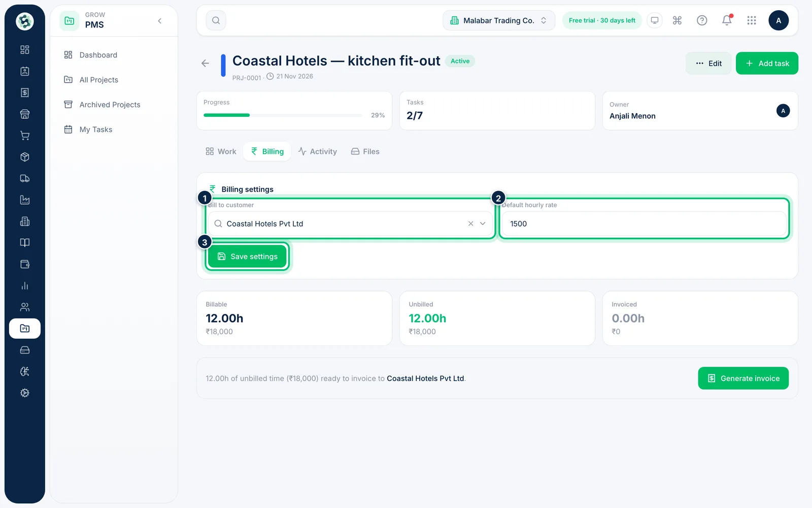Clear the Coastal Hotels Pvt Ltd customer selection
The width and height of the screenshot is (812, 508).
click(470, 224)
